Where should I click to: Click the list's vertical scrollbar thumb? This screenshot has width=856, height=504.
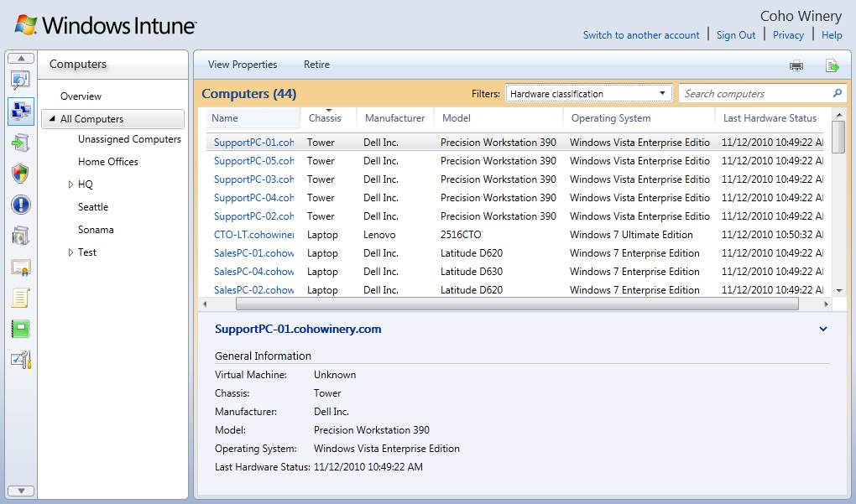click(x=838, y=137)
